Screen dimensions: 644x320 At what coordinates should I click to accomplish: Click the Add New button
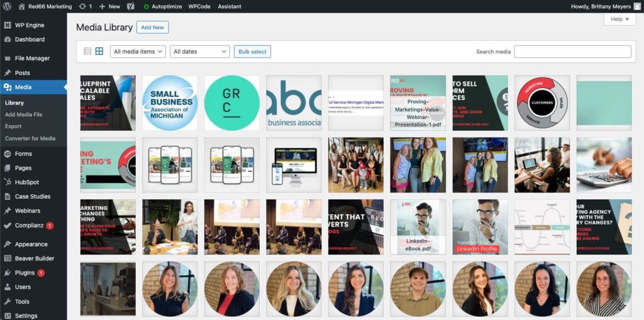pos(152,28)
